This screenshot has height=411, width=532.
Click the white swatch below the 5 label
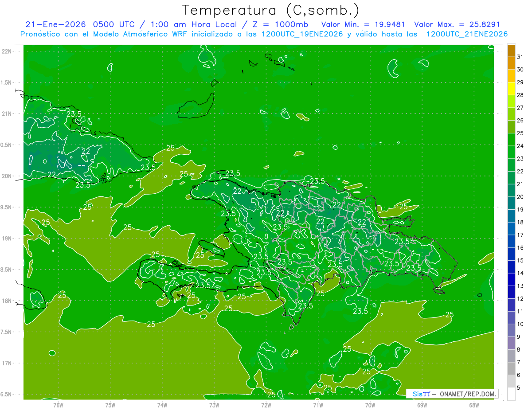click(511, 394)
